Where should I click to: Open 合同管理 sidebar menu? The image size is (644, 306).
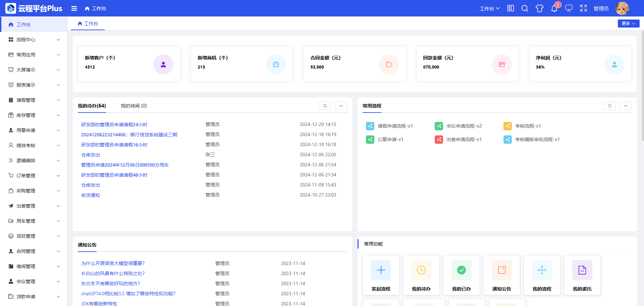point(34,251)
